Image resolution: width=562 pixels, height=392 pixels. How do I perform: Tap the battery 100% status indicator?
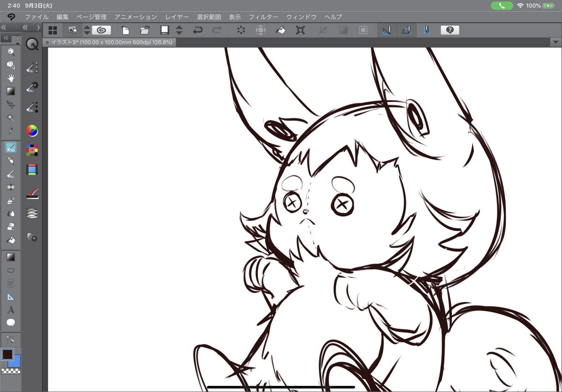(x=541, y=6)
